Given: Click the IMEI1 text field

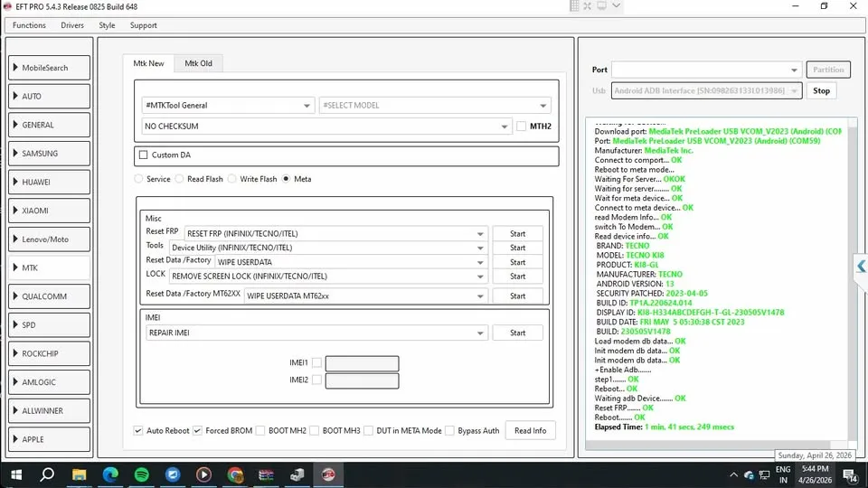Looking at the screenshot, I should tap(362, 363).
